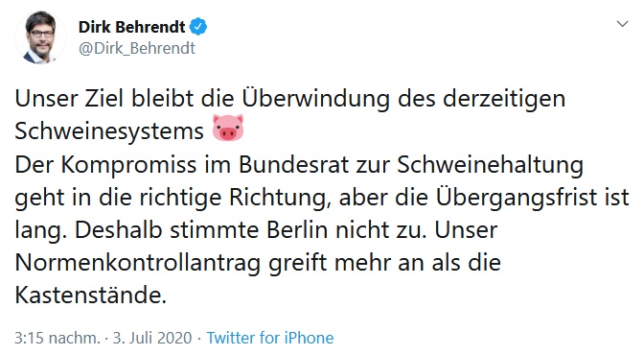This screenshot has height=355, width=644.
Task: Click the blue verified badge
Action: (x=198, y=27)
